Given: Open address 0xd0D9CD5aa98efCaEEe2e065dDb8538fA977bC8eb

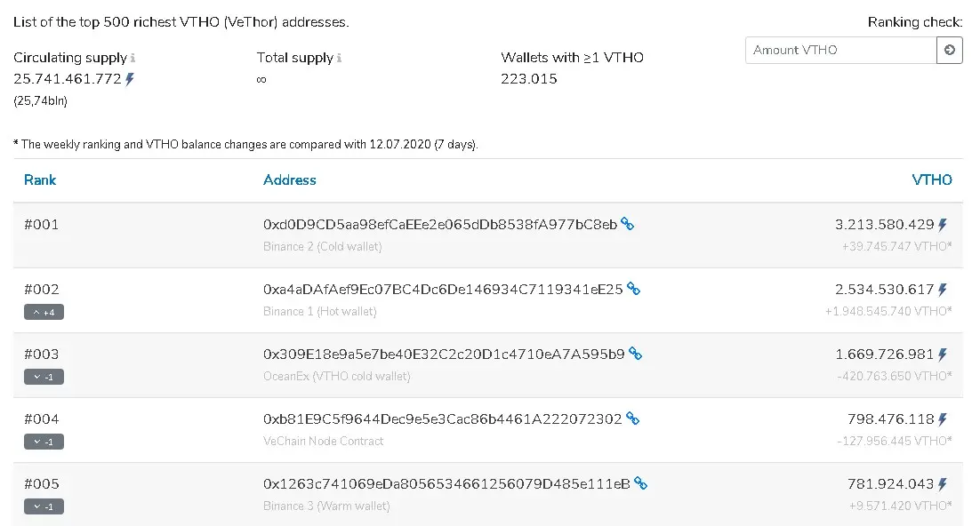Looking at the screenshot, I should [440, 224].
